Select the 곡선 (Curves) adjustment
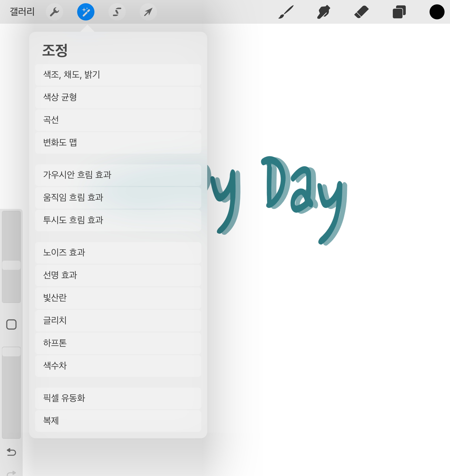This screenshot has width=450, height=476. coord(118,120)
